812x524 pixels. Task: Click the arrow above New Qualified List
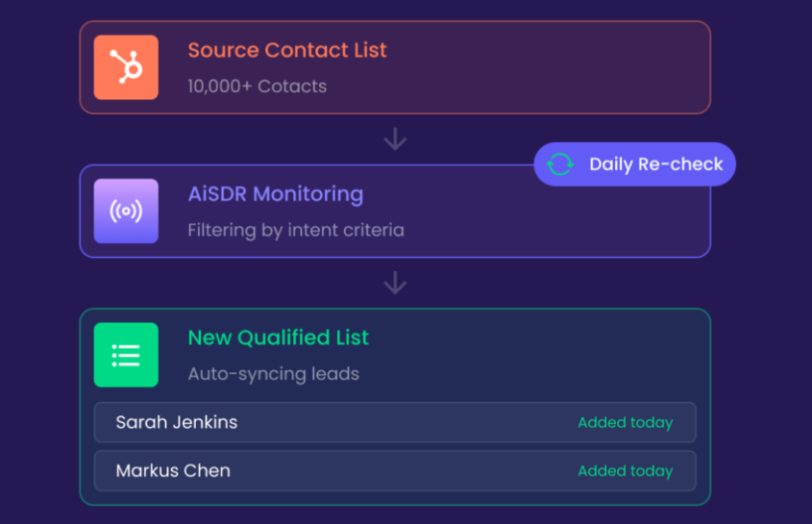[x=395, y=283]
